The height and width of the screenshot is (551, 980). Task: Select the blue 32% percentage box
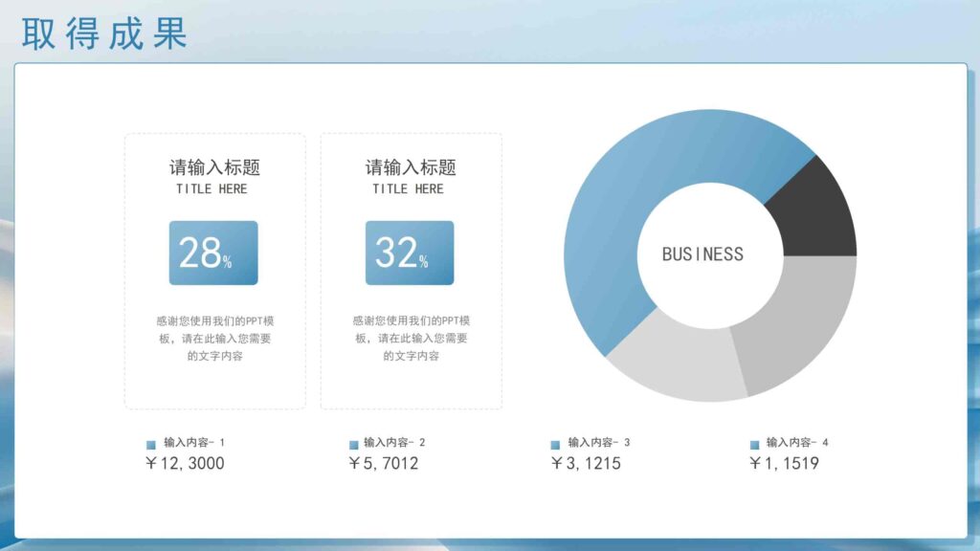point(410,253)
